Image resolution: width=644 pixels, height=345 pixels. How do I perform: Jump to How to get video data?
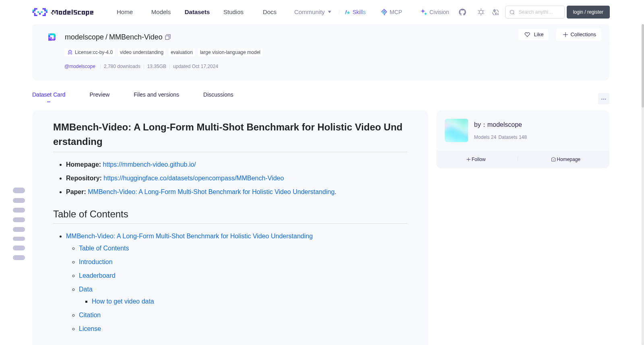123,301
